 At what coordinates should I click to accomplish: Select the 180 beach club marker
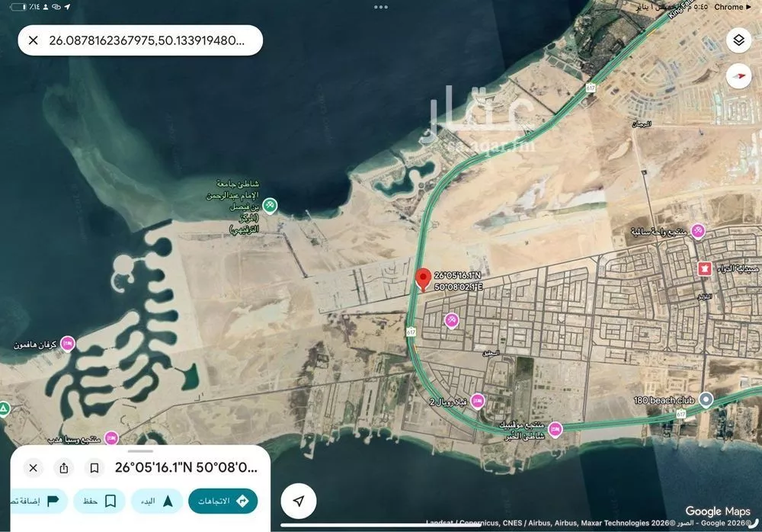pos(706,399)
